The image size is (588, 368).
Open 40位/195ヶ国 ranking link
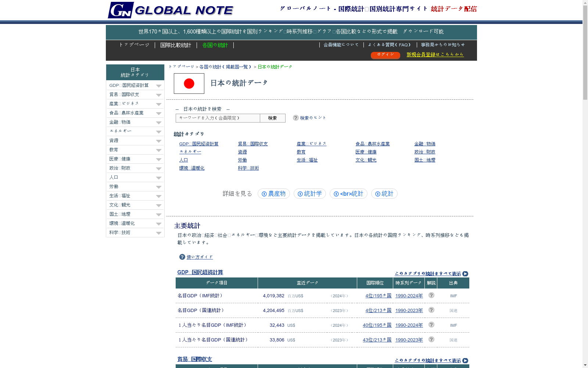[377, 325]
